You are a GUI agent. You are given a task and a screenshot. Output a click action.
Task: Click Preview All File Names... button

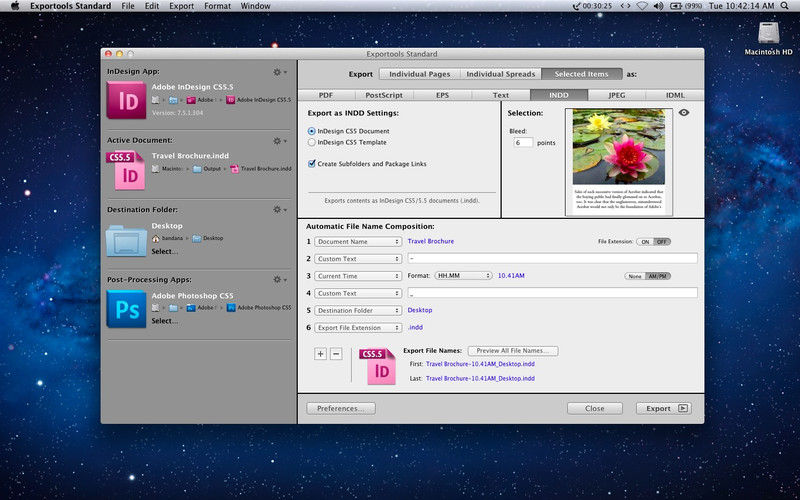[x=513, y=351]
